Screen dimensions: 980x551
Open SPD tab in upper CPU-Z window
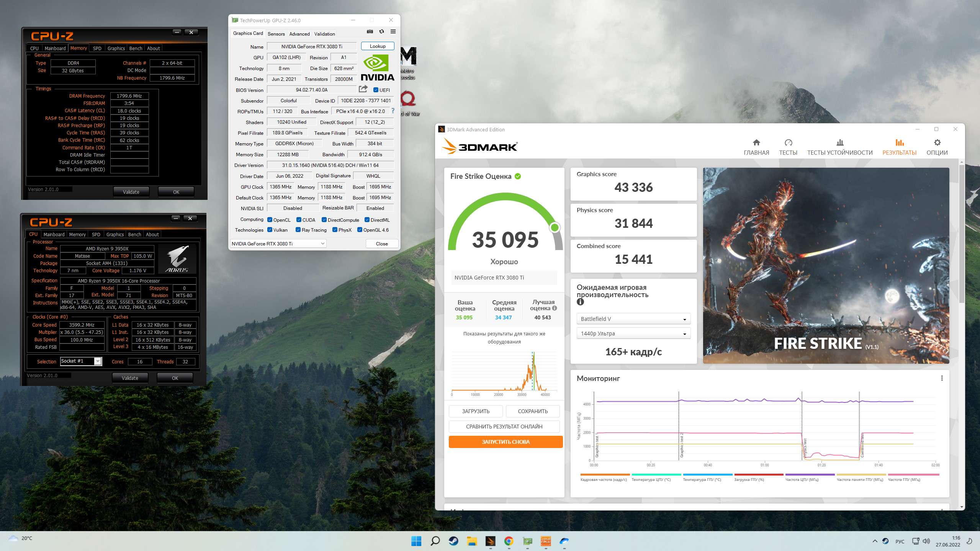point(97,48)
